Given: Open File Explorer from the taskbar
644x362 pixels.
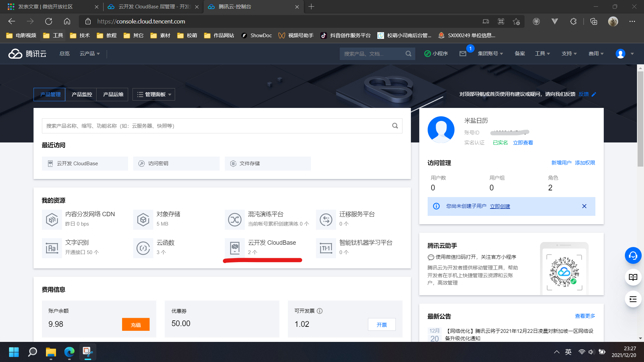Looking at the screenshot, I should [x=51, y=352].
